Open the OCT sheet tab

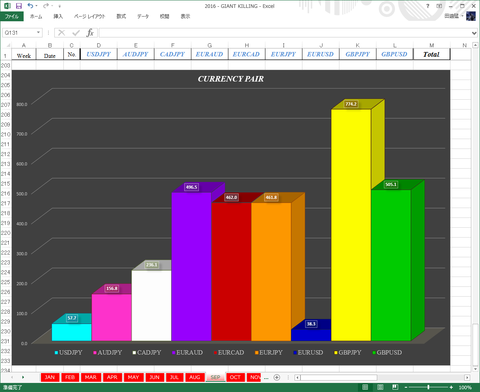tap(235, 377)
